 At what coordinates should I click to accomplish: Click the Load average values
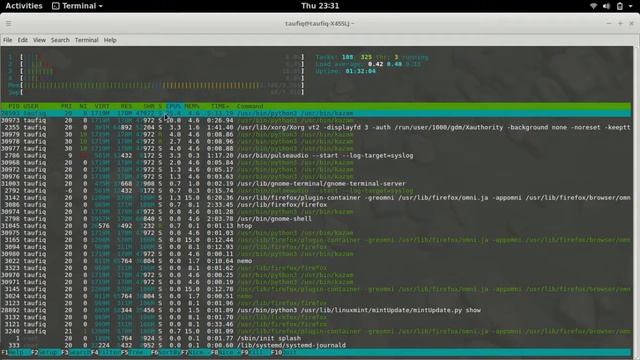(x=394, y=64)
